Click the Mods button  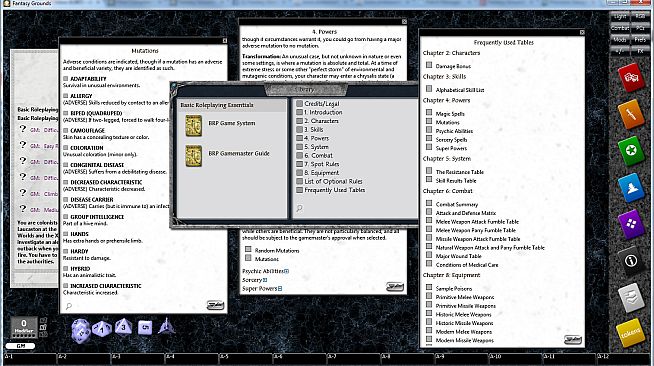click(x=620, y=40)
